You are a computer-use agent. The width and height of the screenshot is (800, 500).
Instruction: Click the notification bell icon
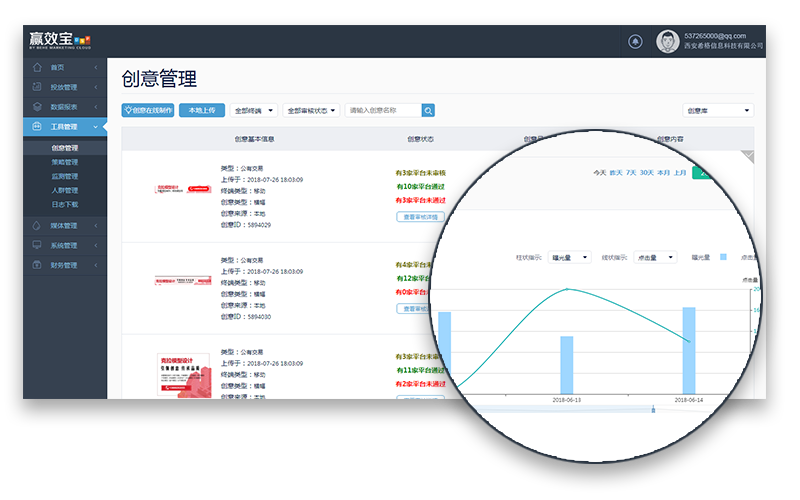click(635, 41)
